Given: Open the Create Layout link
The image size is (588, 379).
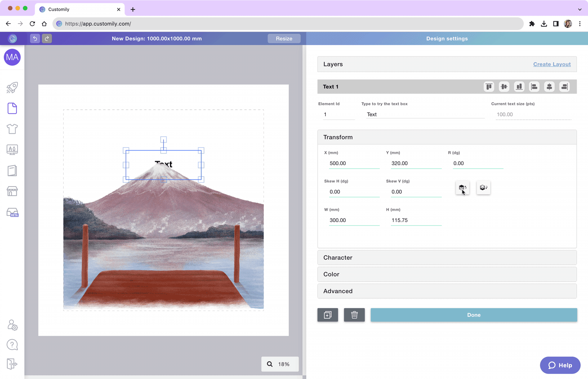Looking at the screenshot, I should (x=552, y=64).
